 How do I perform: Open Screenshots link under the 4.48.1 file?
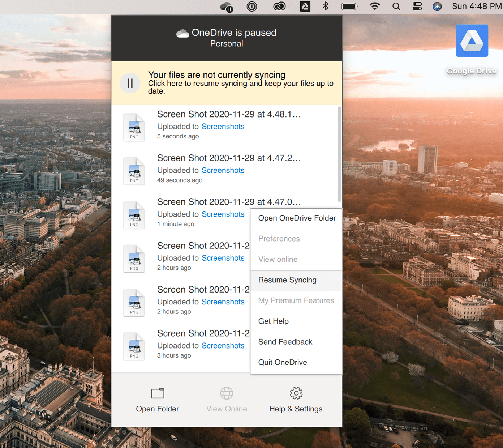tap(223, 127)
